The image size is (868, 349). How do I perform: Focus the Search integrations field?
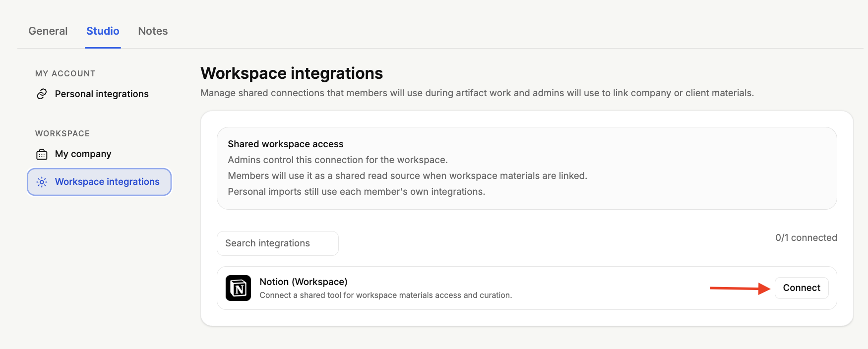tap(278, 243)
